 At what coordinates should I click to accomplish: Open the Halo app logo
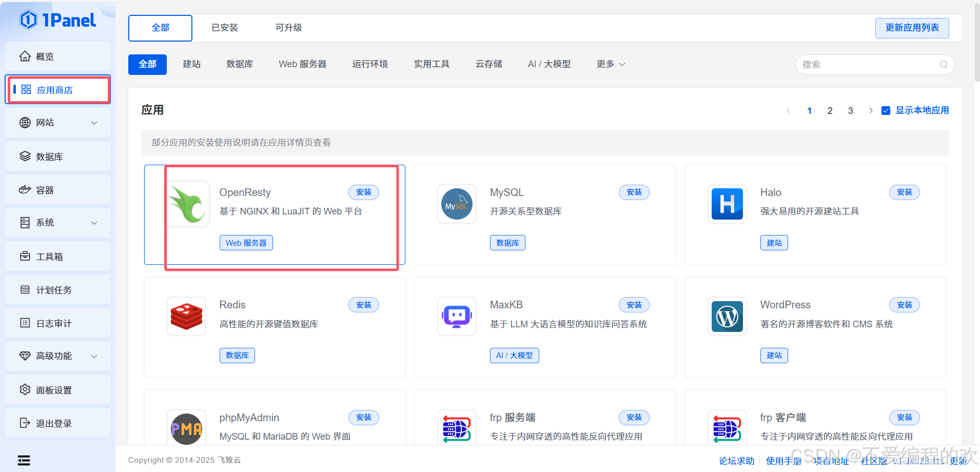[x=727, y=204]
